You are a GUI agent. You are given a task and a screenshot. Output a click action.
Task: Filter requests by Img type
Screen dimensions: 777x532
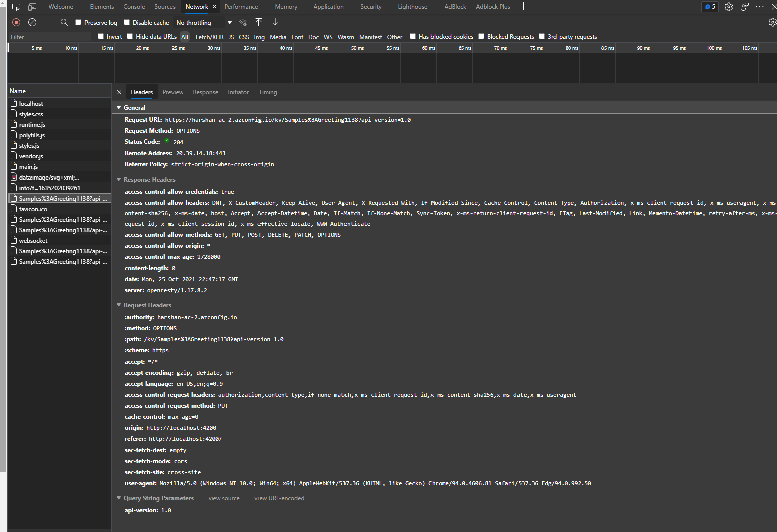point(260,37)
